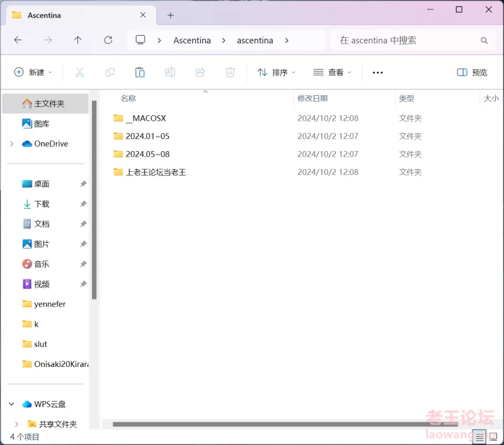Click the Share icon in toolbar

tap(200, 72)
